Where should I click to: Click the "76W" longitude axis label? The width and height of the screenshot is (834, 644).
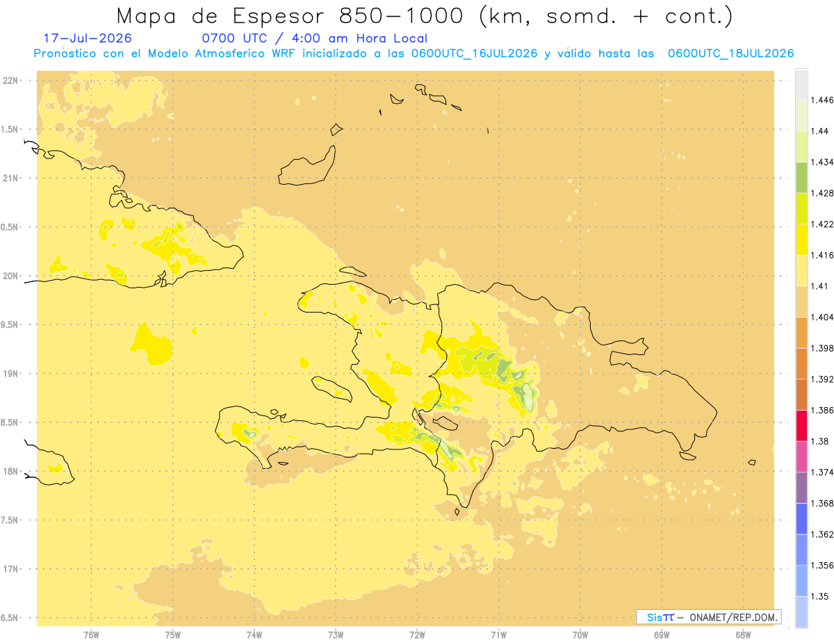click(91, 635)
